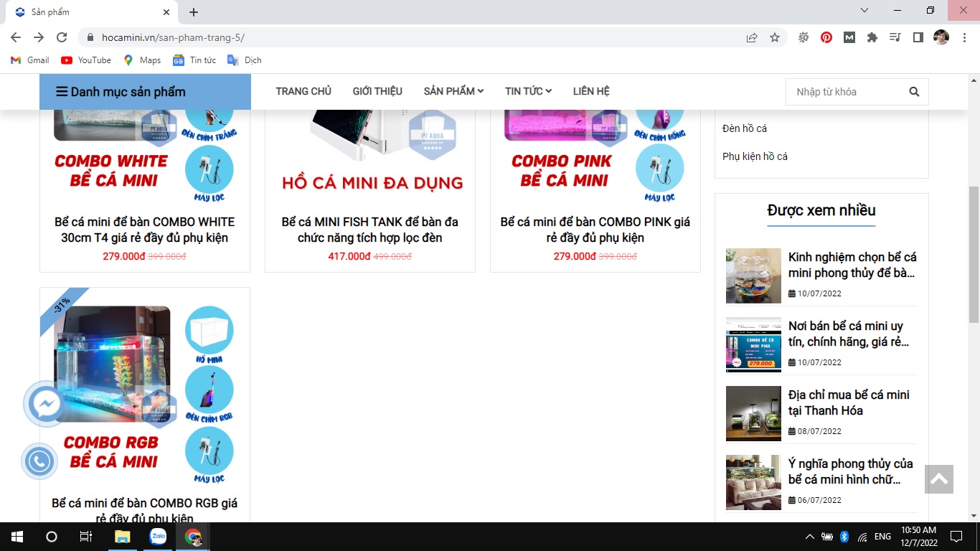
Task: Open a new browser tab
Action: (x=194, y=12)
